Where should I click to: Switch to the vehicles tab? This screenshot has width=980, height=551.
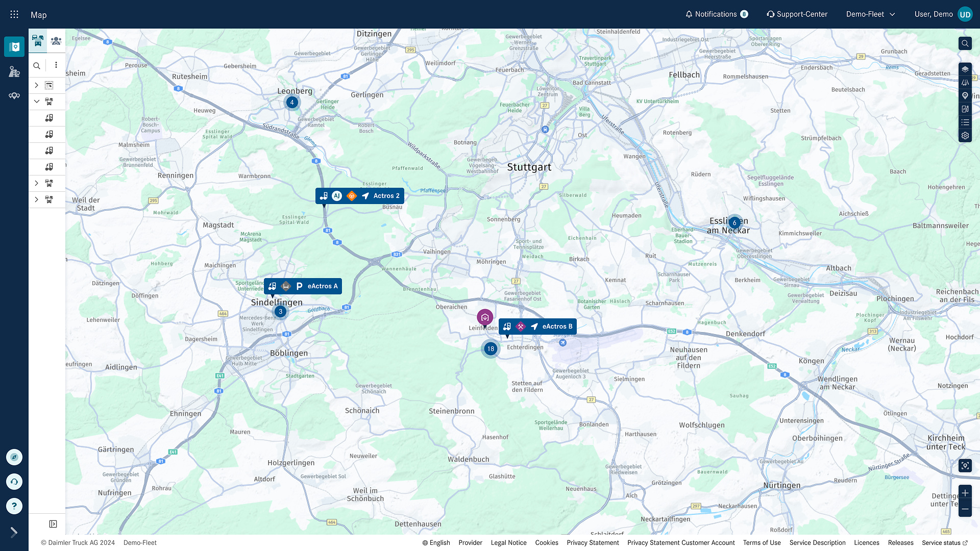coord(38,41)
